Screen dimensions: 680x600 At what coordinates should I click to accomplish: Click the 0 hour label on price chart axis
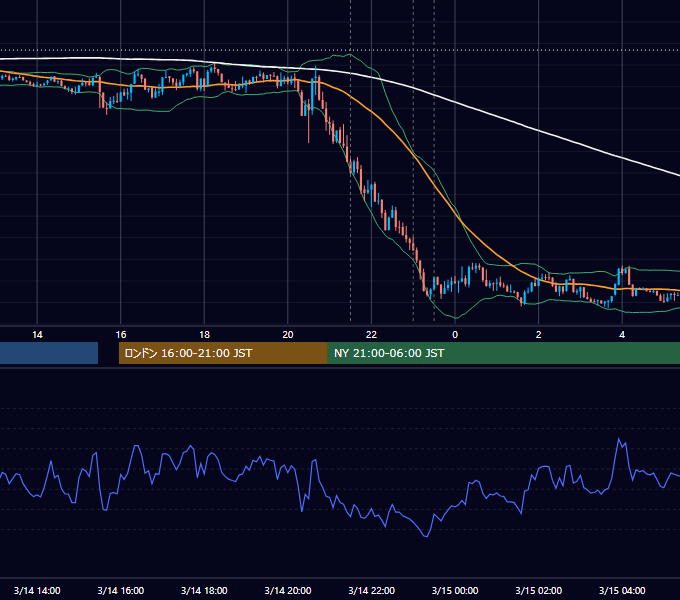pos(455,335)
